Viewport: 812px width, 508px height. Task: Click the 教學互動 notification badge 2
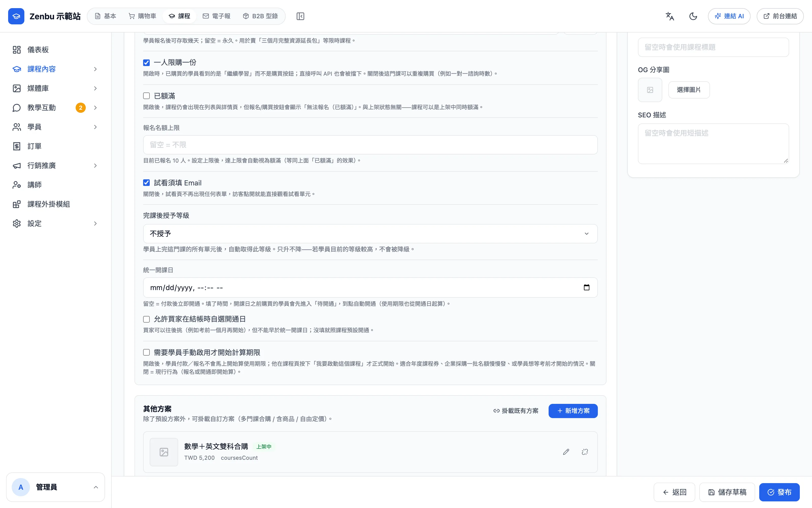[x=80, y=108]
